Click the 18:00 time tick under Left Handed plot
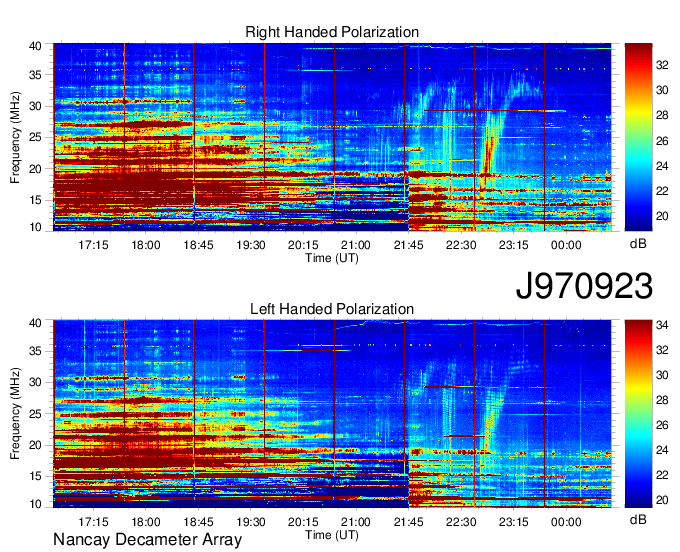This screenshot has width=680, height=552. pos(146,522)
